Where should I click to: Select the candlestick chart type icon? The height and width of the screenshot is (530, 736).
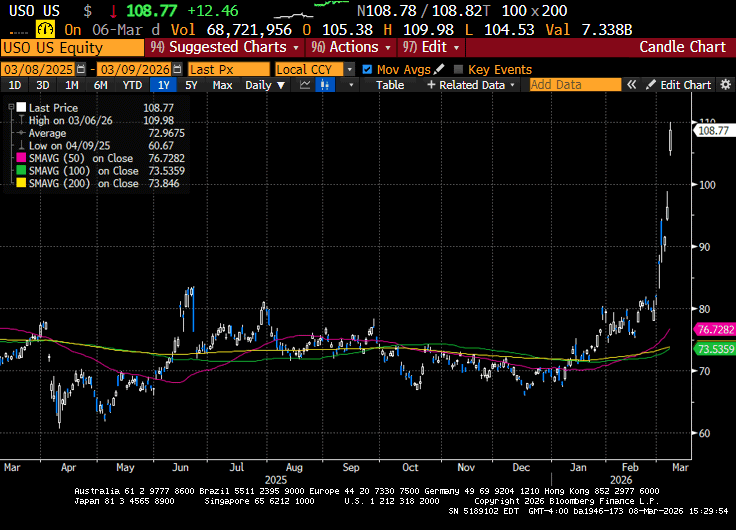(x=325, y=85)
